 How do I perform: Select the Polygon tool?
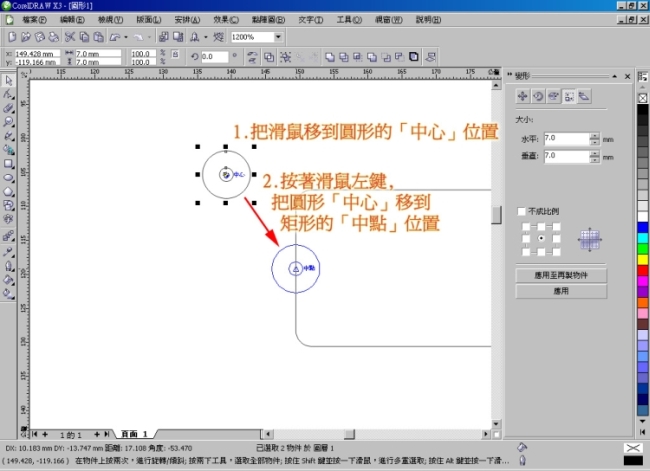click(x=8, y=192)
